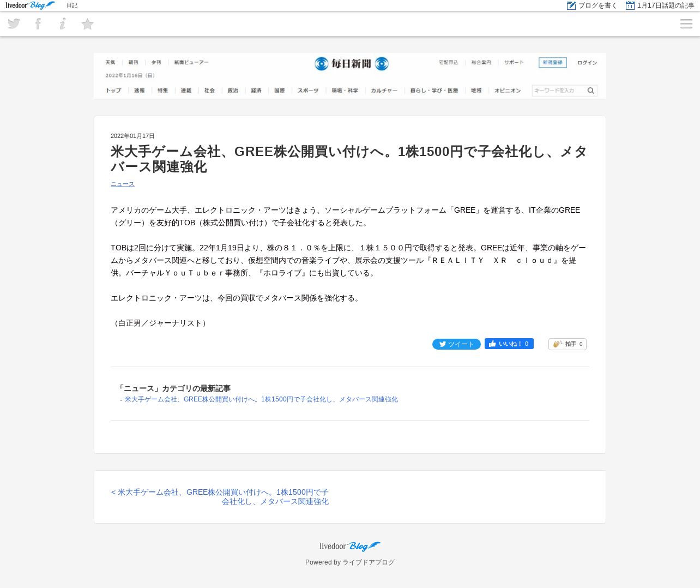Click the Facebook いいね! button
Image resolution: width=700 pixels, height=588 pixels.
[509, 344]
